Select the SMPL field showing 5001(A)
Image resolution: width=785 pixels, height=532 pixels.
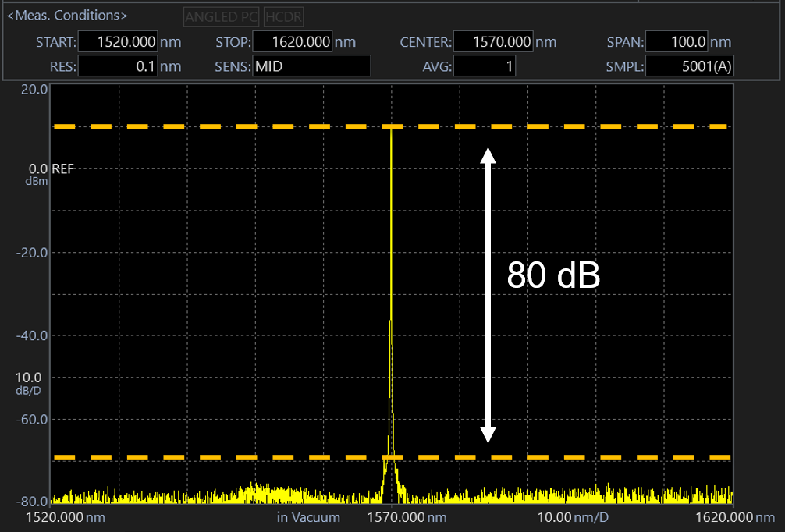pyautogui.click(x=690, y=66)
